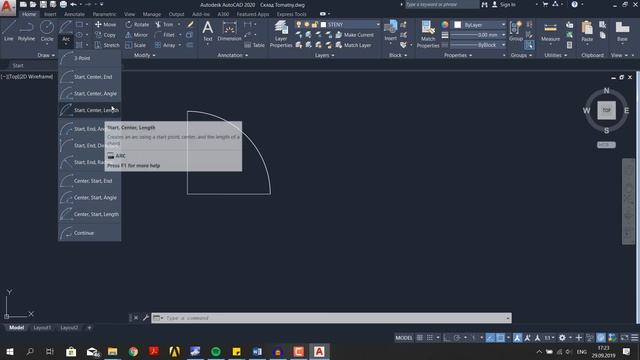Select the Dimension tool
Image resolution: width=640 pixels, height=360 pixels.
click(229, 31)
